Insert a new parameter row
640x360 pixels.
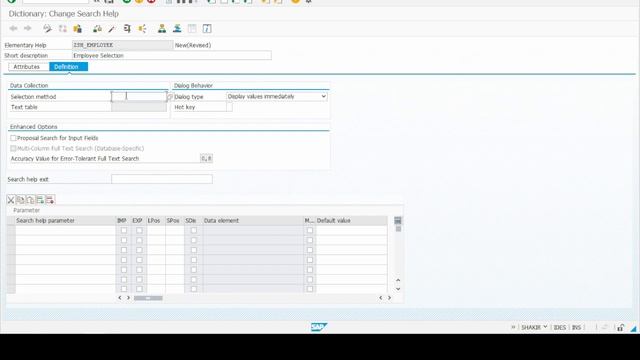tap(40, 200)
